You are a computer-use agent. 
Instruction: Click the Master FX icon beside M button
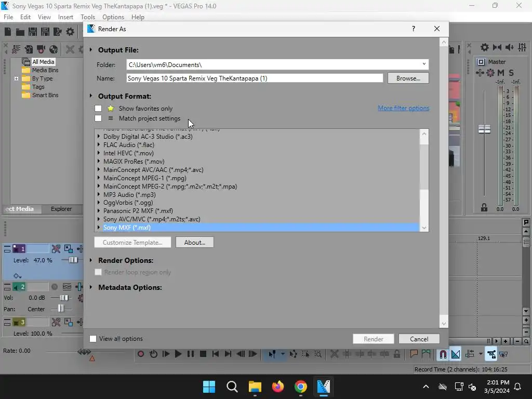pyautogui.click(x=490, y=73)
